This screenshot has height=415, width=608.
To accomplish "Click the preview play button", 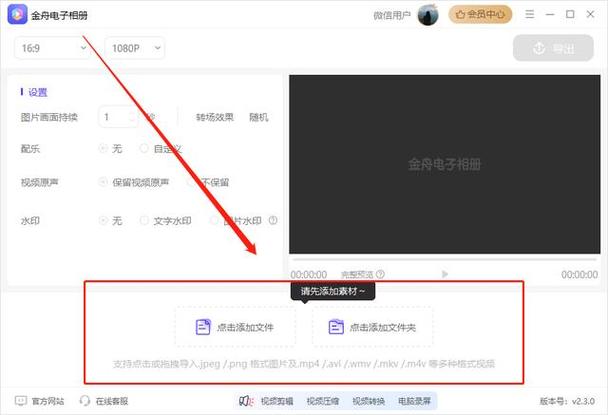I will 445,274.
